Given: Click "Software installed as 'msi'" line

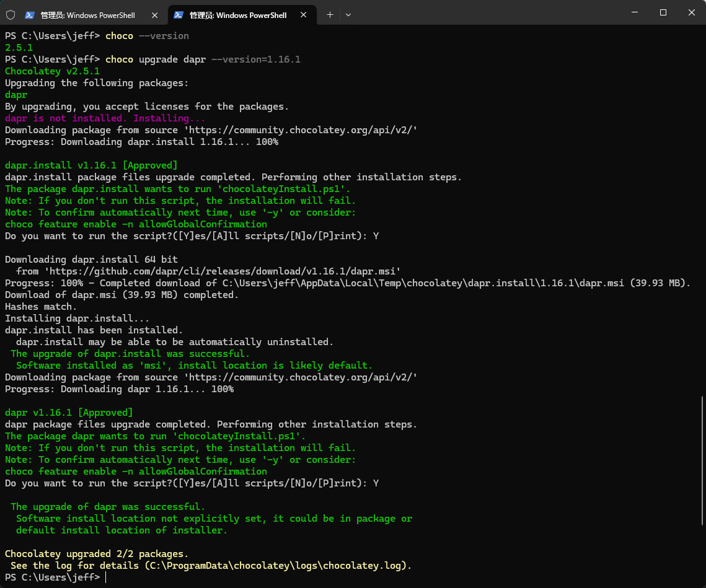Looking at the screenshot, I should (x=195, y=366).
